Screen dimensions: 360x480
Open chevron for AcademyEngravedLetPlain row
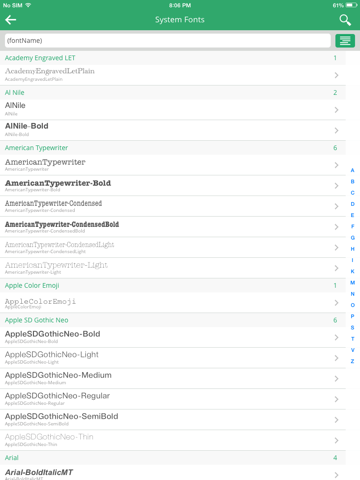(x=336, y=75)
